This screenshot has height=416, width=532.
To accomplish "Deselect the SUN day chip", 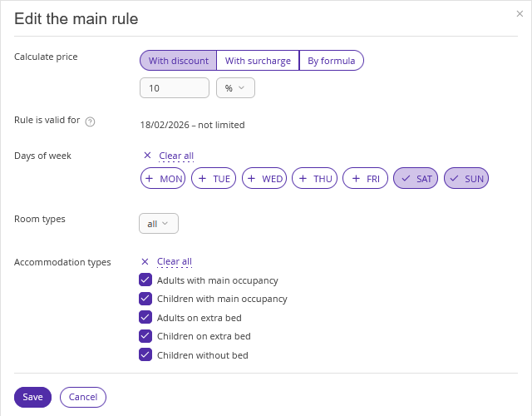I will click(466, 179).
